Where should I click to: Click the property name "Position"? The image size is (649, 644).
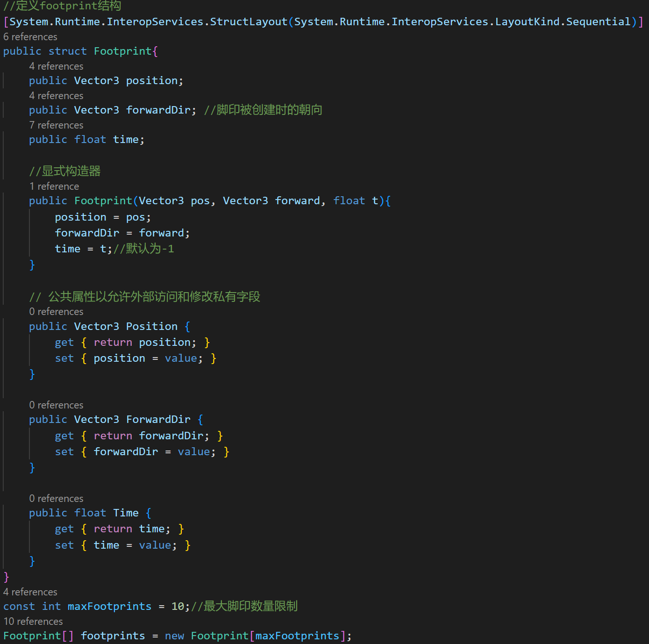pos(152,326)
